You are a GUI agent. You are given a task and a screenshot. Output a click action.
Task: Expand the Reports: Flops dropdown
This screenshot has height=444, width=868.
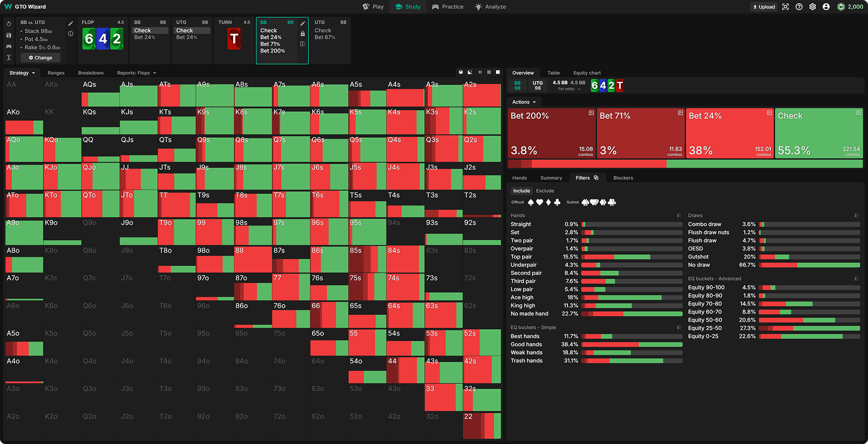coord(136,73)
